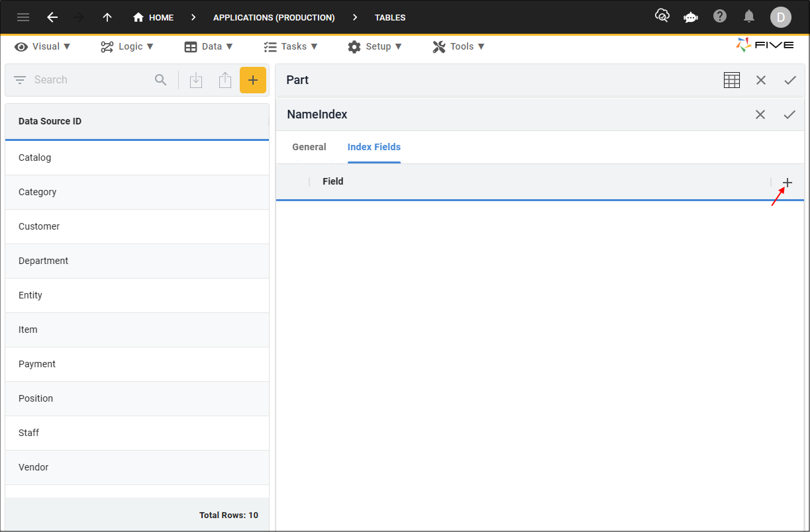Screen dimensions: 810x532
Task: Open the list filter icon
Action: pyautogui.click(x=20, y=80)
